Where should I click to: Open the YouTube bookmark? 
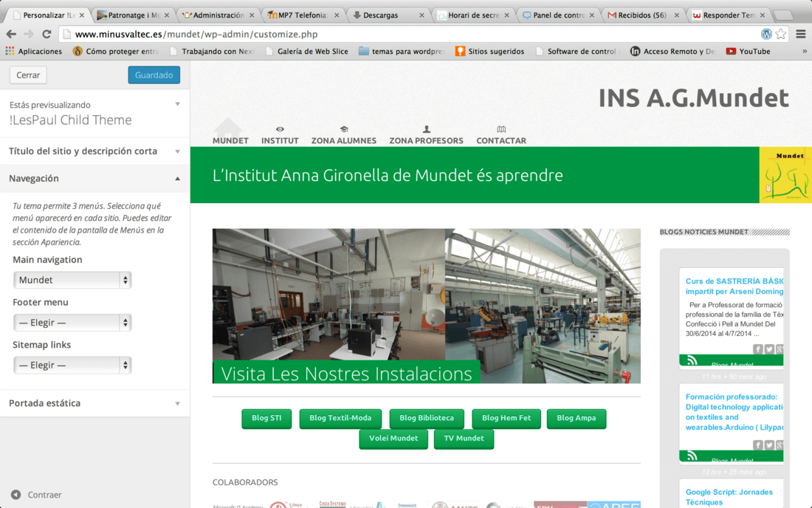coord(749,51)
